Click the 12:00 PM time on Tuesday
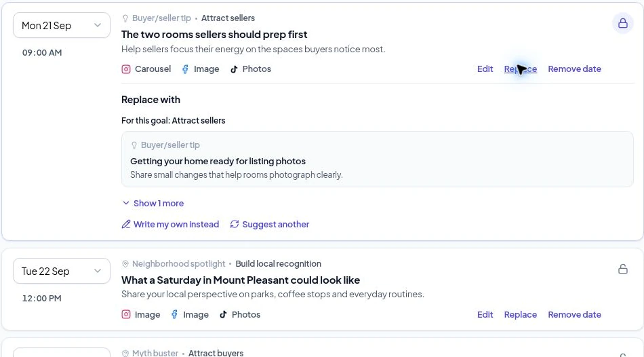Image resolution: width=644 pixels, height=357 pixels. [42, 298]
